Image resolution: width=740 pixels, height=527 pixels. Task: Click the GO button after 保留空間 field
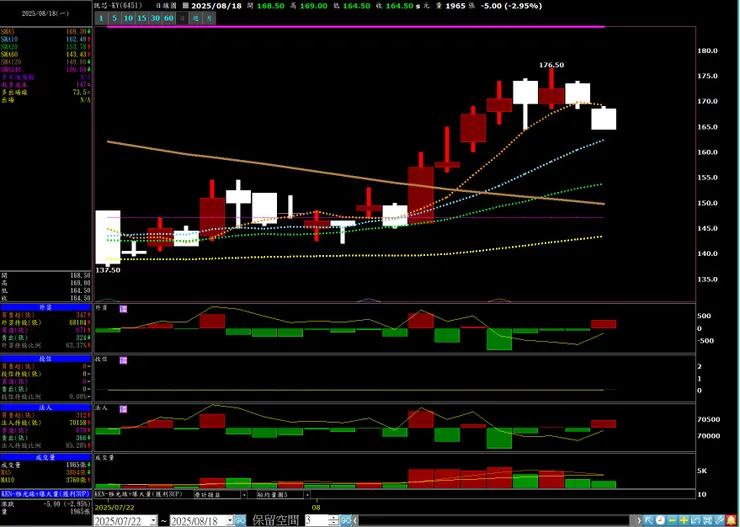(x=346, y=520)
